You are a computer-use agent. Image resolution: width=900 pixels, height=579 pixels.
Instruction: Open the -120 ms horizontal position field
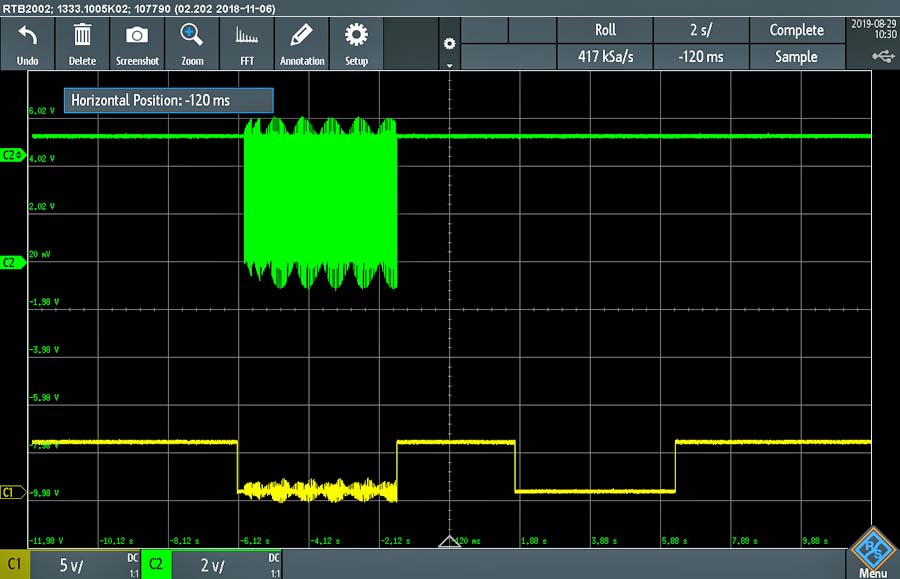pos(701,56)
